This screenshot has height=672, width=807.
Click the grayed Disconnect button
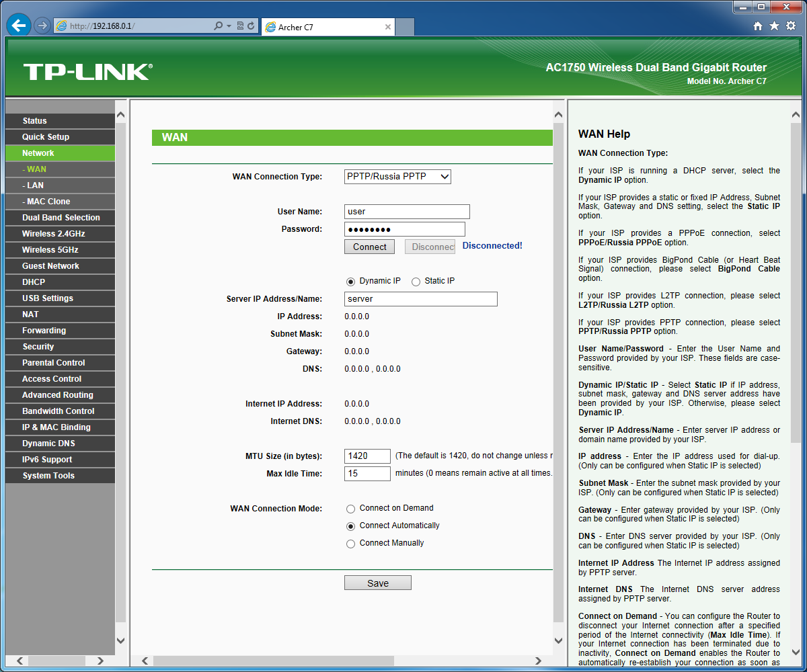[x=430, y=247]
